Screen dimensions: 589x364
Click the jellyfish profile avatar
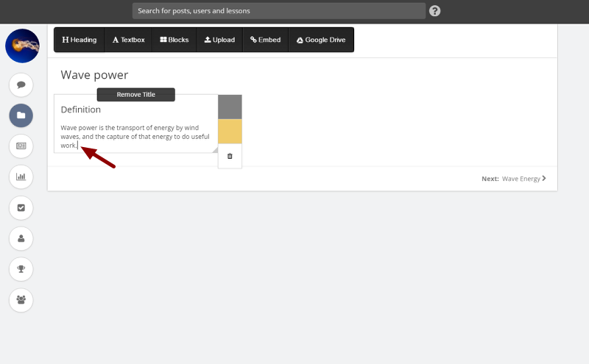(22, 46)
